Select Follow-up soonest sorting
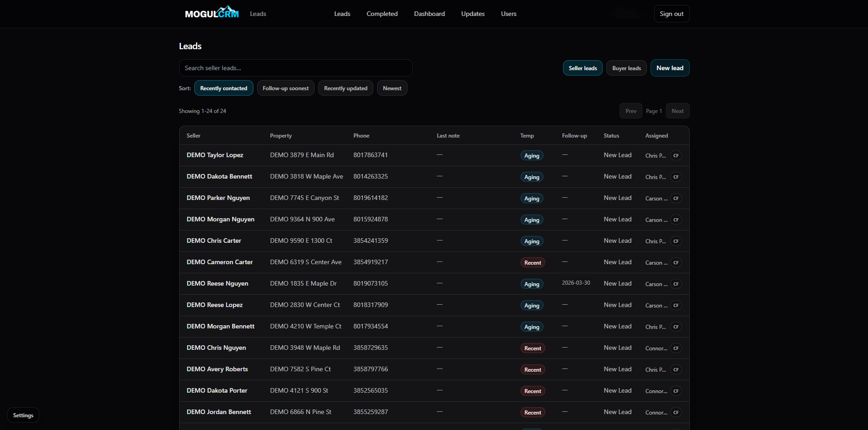This screenshot has height=430, width=868. pyautogui.click(x=285, y=88)
